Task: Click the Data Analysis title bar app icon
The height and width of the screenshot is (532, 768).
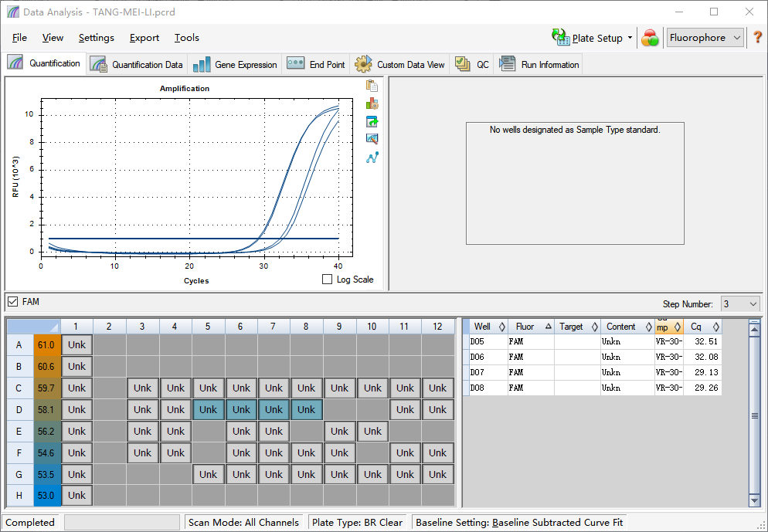Action: (x=13, y=12)
